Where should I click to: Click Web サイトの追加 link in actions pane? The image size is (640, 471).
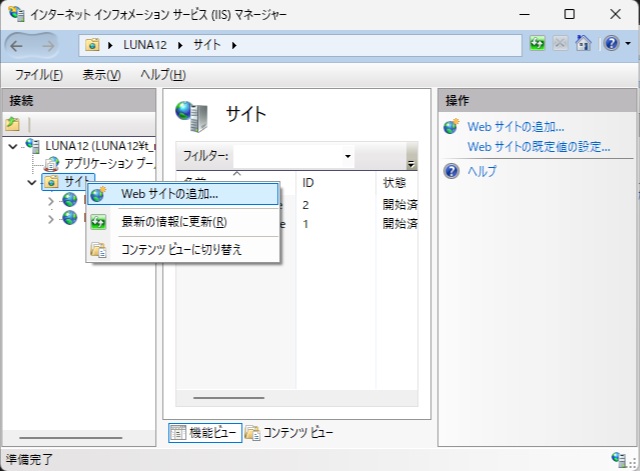(x=516, y=127)
